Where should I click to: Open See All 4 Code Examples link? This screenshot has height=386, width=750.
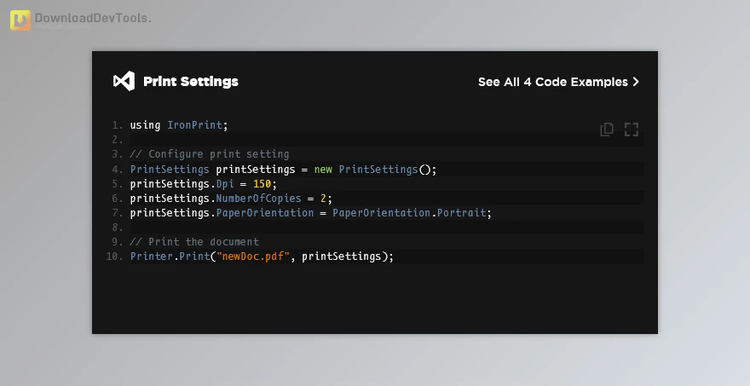tap(558, 82)
